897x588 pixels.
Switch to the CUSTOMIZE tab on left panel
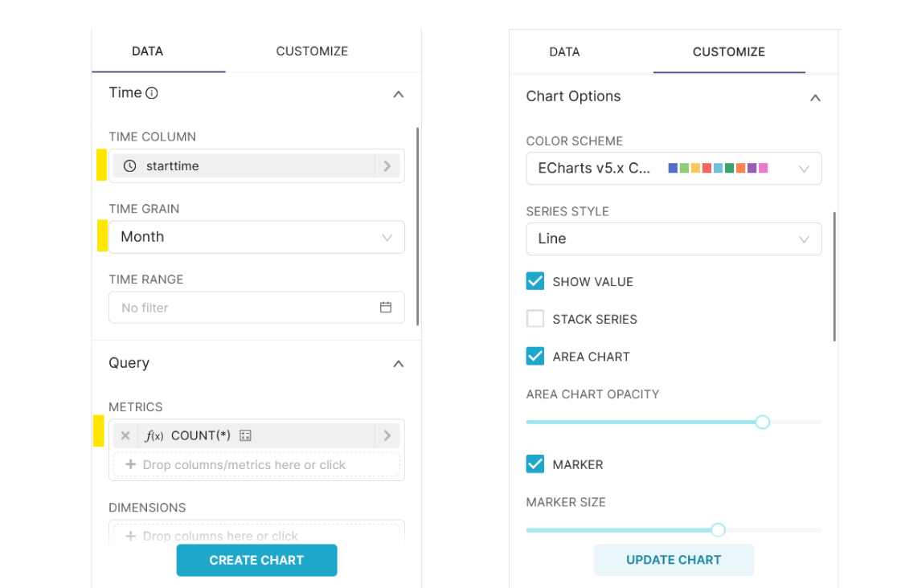point(312,51)
